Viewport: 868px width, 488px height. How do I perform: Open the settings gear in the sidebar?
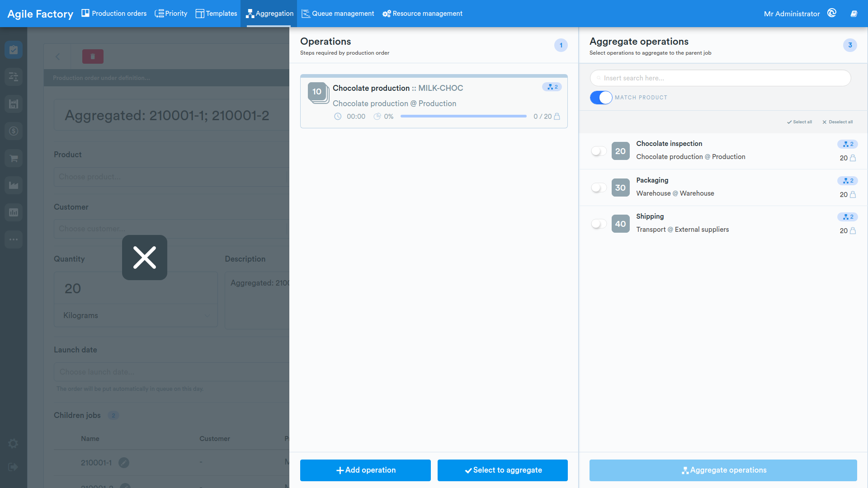tap(14, 444)
